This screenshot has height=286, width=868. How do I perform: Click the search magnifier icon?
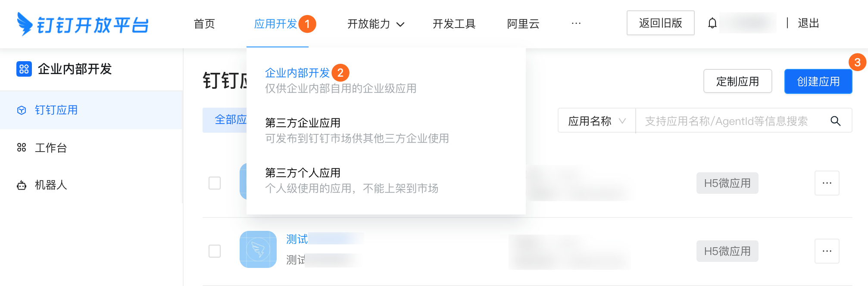835,121
